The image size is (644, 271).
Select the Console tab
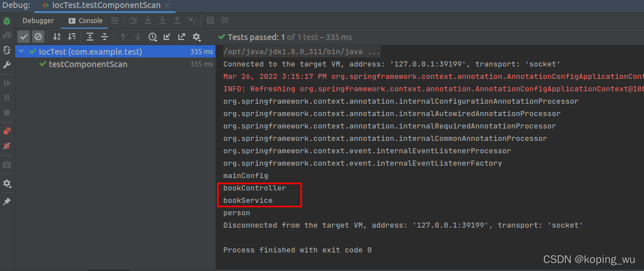pos(85,20)
